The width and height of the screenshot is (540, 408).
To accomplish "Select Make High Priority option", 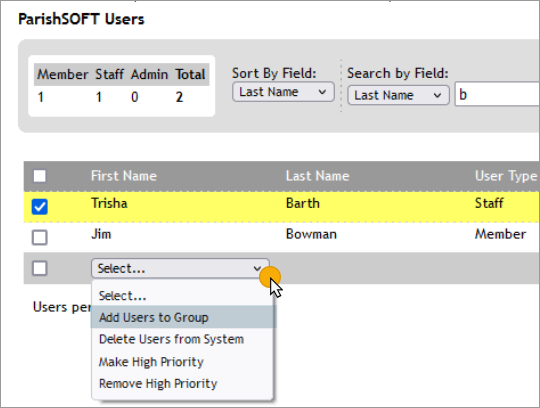I will click(x=183, y=362).
